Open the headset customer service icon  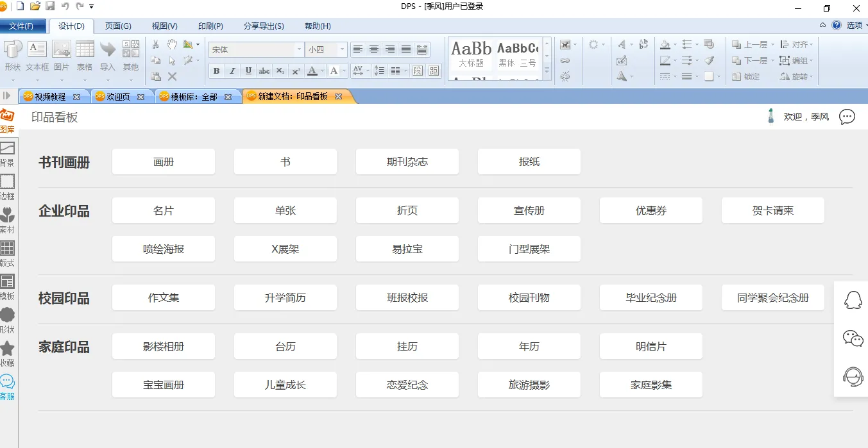click(853, 376)
